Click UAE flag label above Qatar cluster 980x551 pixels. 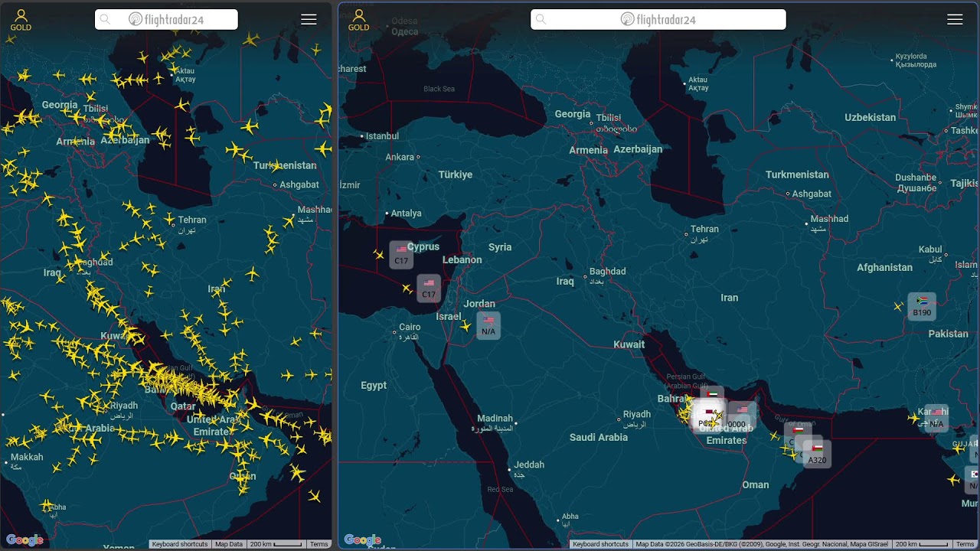712,395
